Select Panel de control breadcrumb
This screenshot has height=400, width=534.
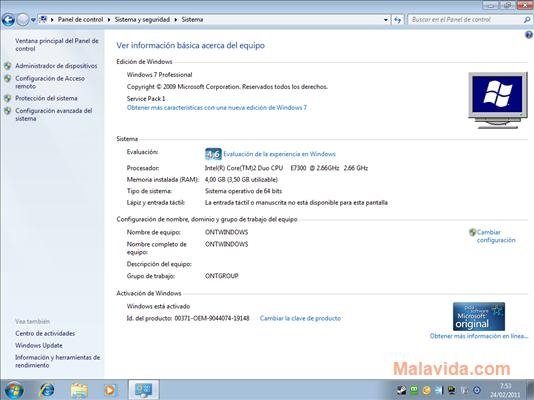click(x=80, y=20)
